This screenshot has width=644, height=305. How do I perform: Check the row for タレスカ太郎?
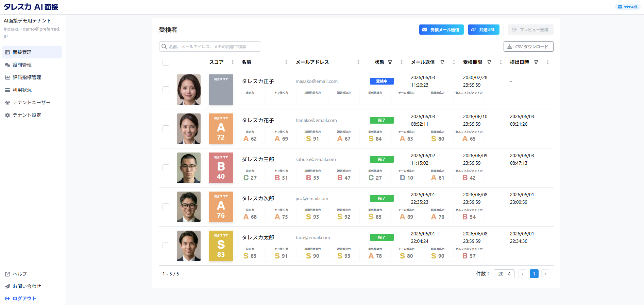click(x=166, y=246)
